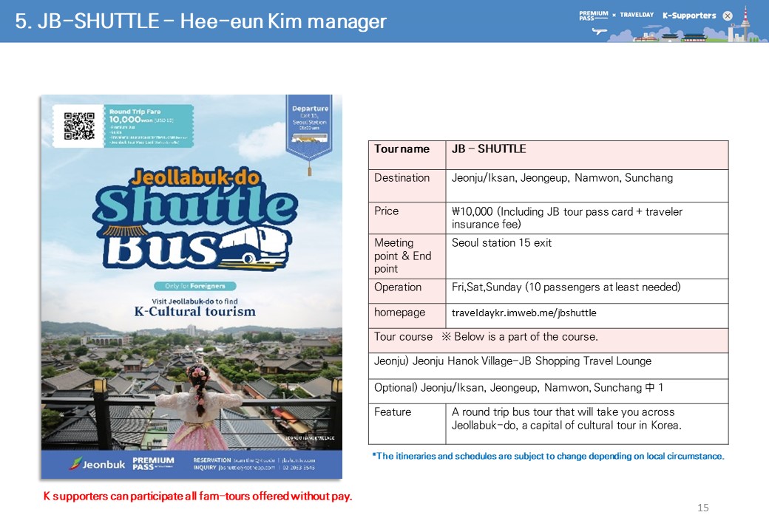
Task: Click the itineraries and schedules disclaimer note
Action: [x=548, y=456]
